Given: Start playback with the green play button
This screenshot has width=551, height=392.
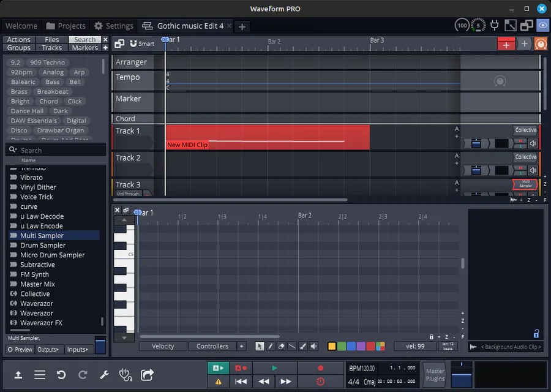Looking at the screenshot, I should tap(274, 368).
